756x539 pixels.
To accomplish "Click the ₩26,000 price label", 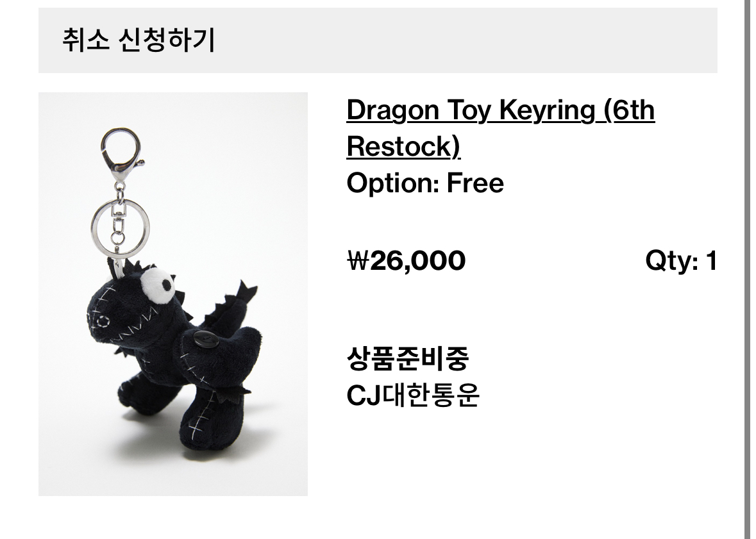I will tap(407, 261).
